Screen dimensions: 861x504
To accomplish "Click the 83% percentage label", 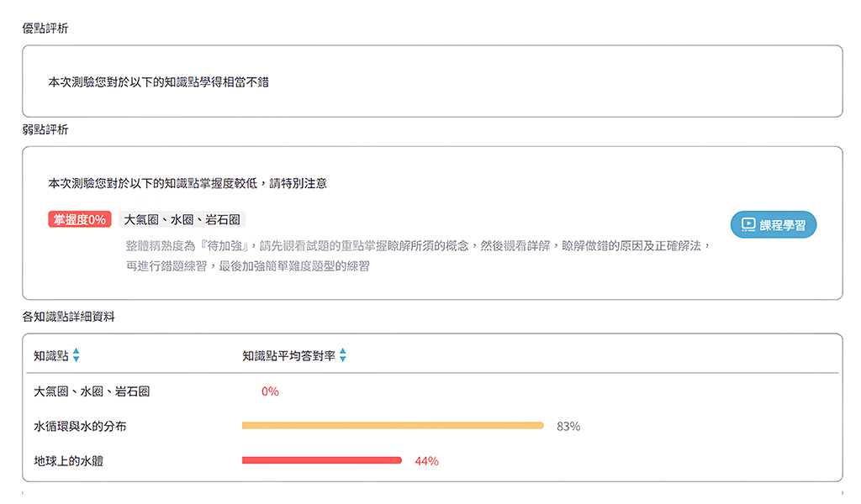I will [568, 427].
